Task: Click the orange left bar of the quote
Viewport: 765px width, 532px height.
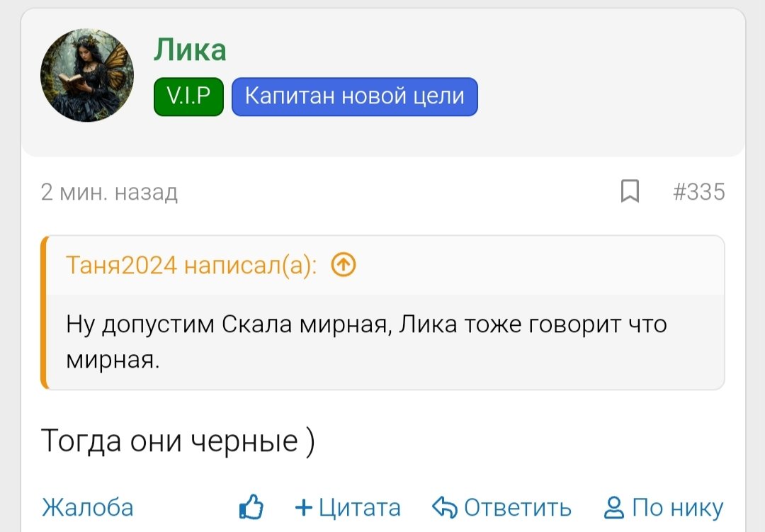Action: [x=44, y=312]
